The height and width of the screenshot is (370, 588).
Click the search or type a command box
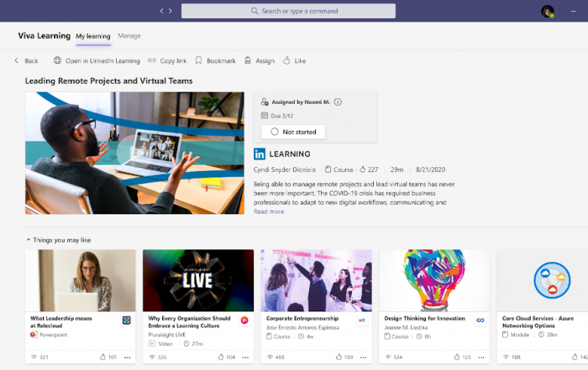(x=288, y=11)
